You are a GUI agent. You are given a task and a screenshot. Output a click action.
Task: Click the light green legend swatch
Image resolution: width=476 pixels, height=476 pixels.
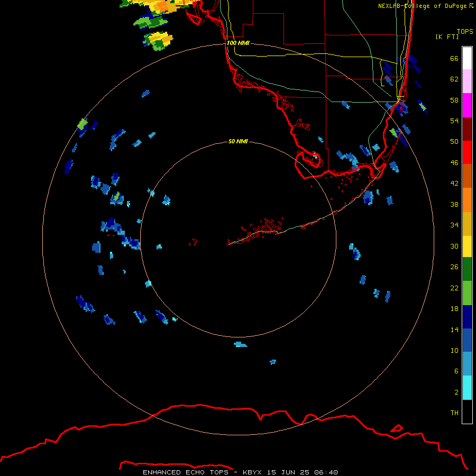tap(467, 293)
